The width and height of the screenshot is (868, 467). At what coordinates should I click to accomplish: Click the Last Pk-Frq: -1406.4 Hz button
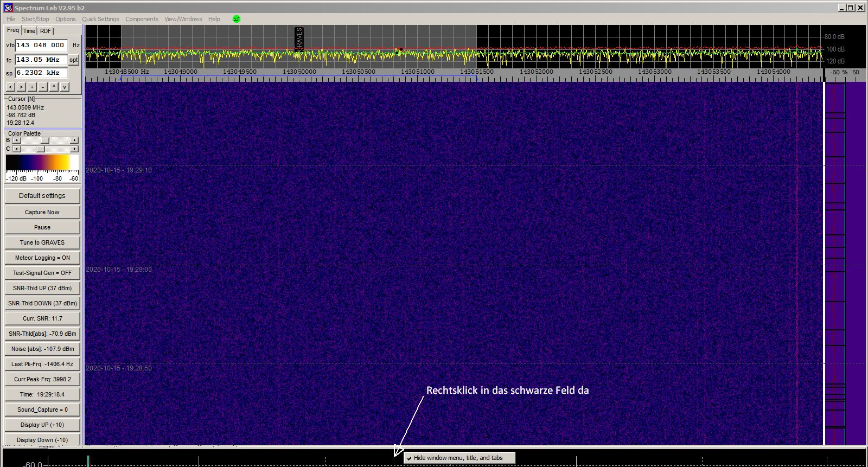click(x=42, y=364)
